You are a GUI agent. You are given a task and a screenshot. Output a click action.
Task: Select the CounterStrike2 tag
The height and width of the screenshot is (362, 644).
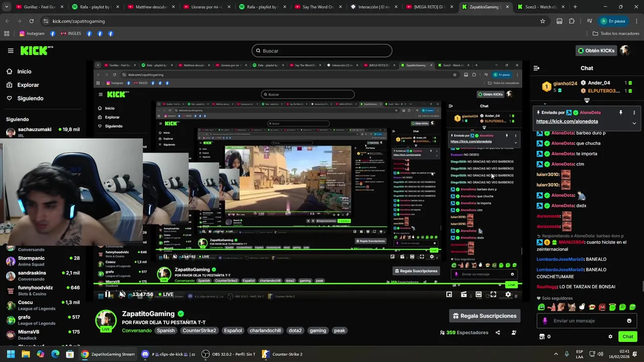199,331
